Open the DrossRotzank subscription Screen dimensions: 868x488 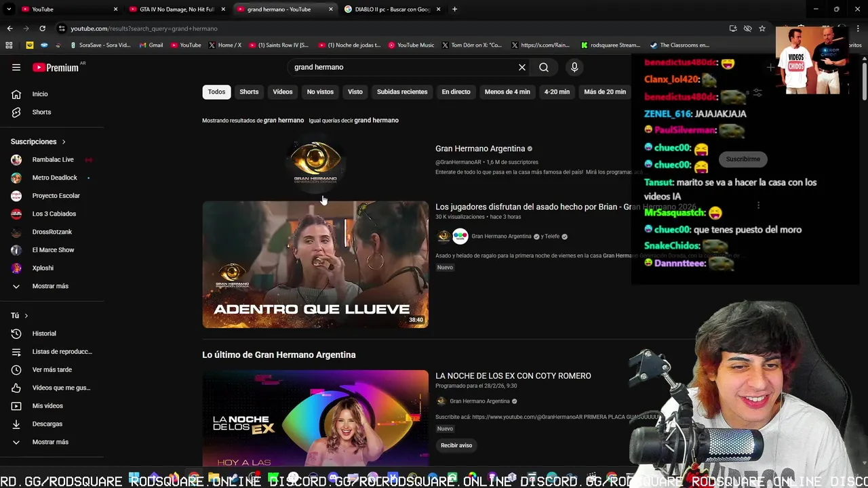[52, 232]
